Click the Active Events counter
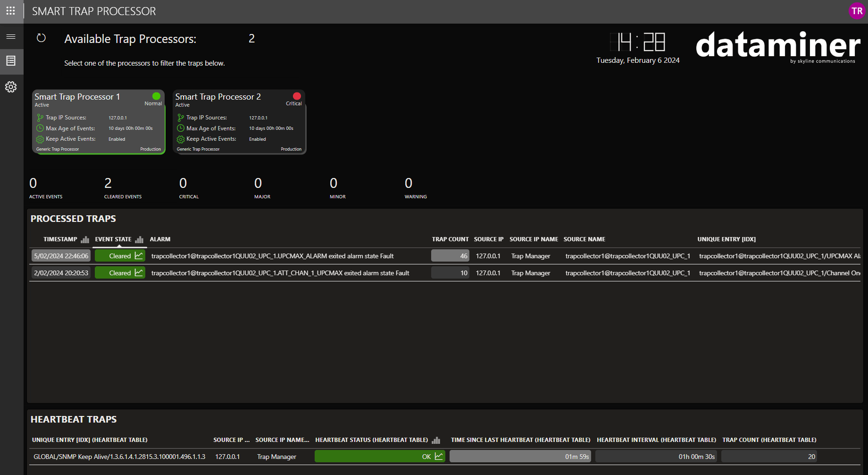Image resolution: width=868 pixels, height=475 pixels. tap(46, 188)
